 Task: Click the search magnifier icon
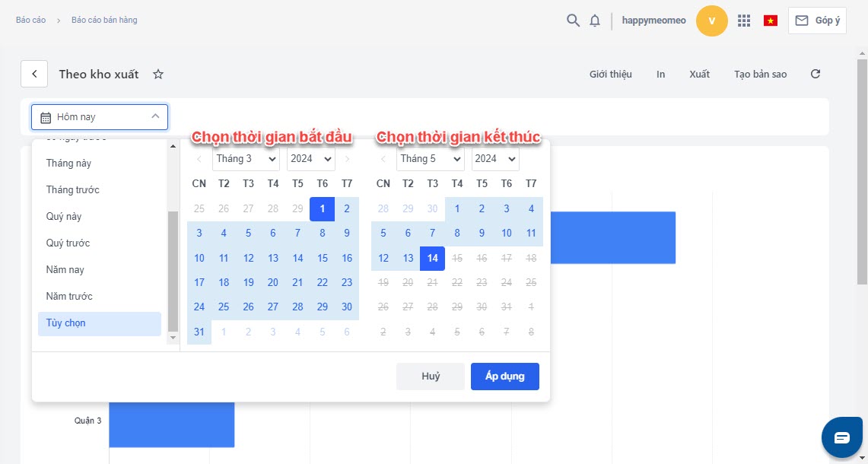point(573,21)
